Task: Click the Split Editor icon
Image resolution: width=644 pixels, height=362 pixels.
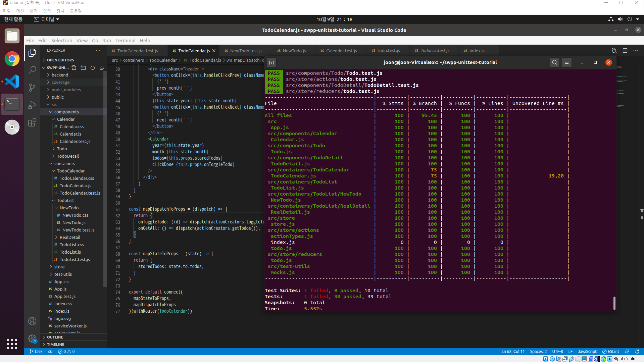Action: 625,51
